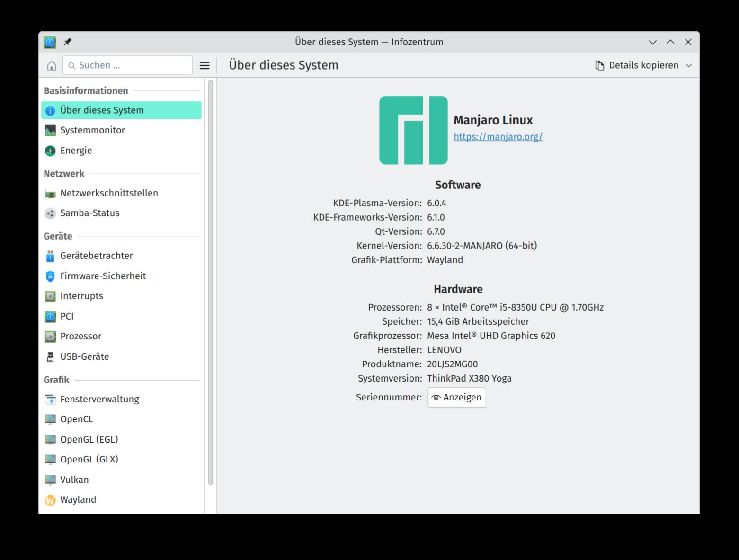Image resolution: width=739 pixels, height=560 pixels.
Task: Open the manjaro.org website link
Action: (x=498, y=136)
